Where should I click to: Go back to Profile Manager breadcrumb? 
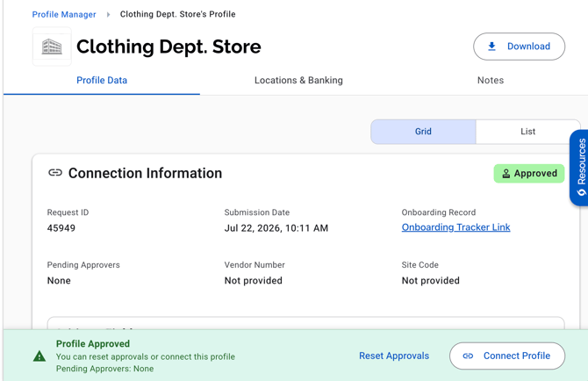point(64,15)
